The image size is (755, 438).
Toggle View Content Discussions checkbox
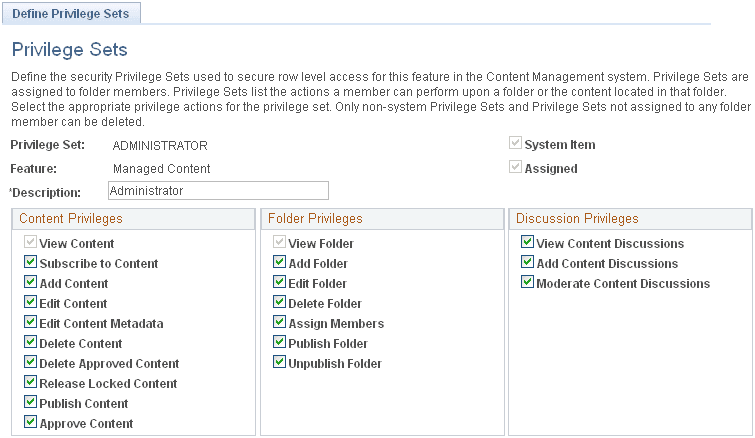click(x=527, y=244)
